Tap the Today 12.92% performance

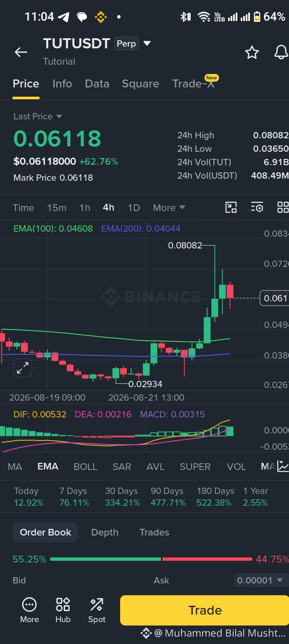[x=29, y=497]
